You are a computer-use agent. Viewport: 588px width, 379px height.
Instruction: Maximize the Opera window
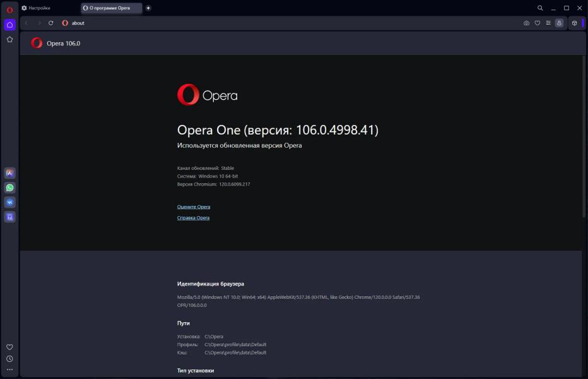pos(567,8)
